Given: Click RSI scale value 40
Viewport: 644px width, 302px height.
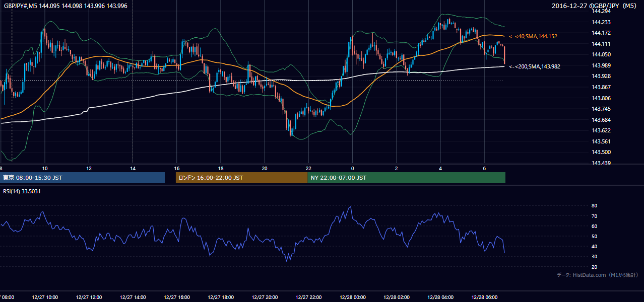Looking at the screenshot, I should point(595,246).
